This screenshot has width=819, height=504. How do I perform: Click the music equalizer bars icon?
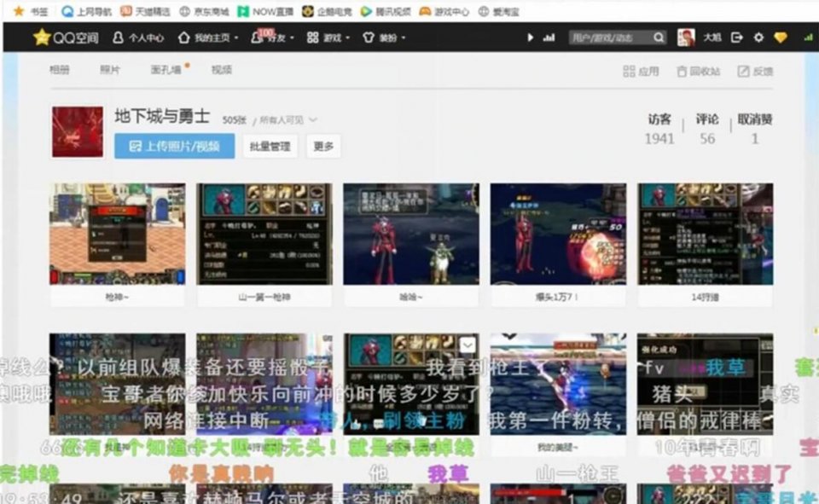tap(549, 38)
